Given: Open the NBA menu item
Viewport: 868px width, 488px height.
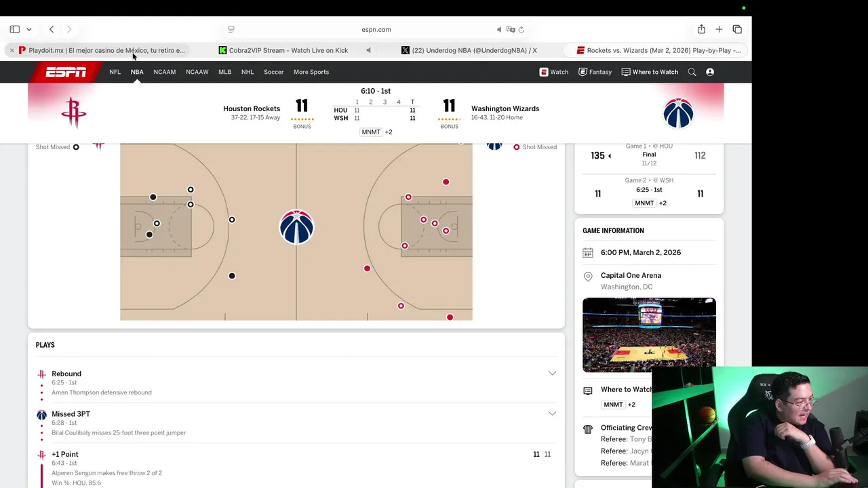Looking at the screenshot, I should click(137, 72).
